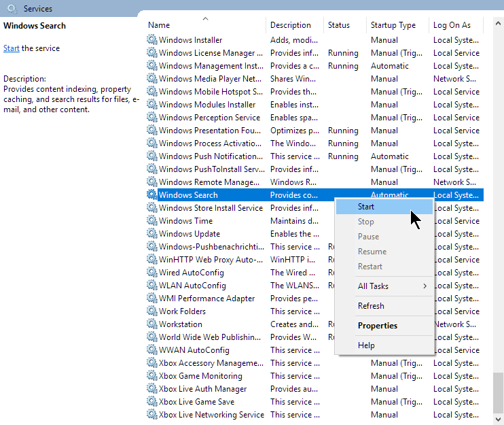Choose Start from the context menu
Image resolution: width=504 pixels, height=425 pixels.
[366, 207]
